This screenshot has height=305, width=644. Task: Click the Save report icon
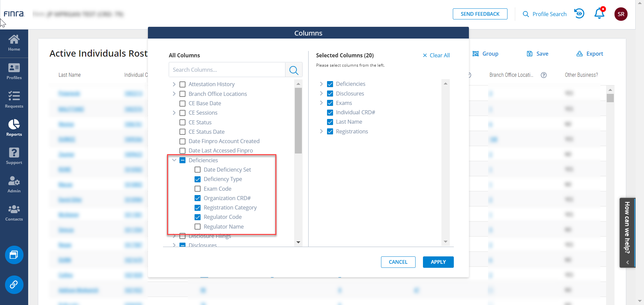530,54
